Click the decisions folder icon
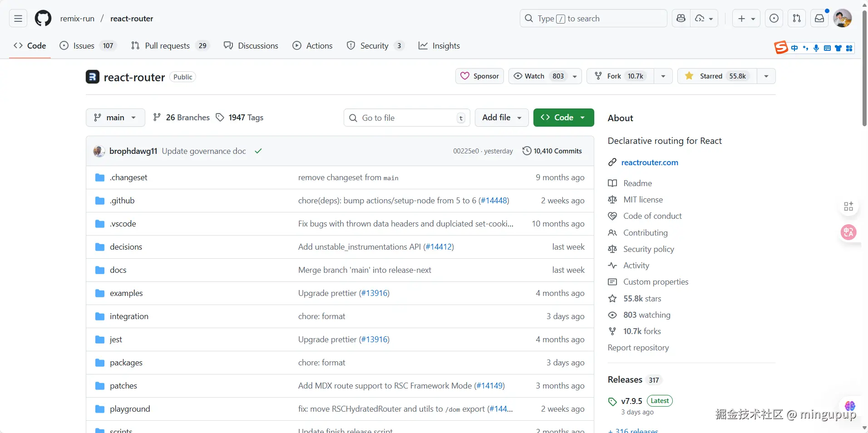Image resolution: width=868 pixels, height=433 pixels. pos(100,247)
